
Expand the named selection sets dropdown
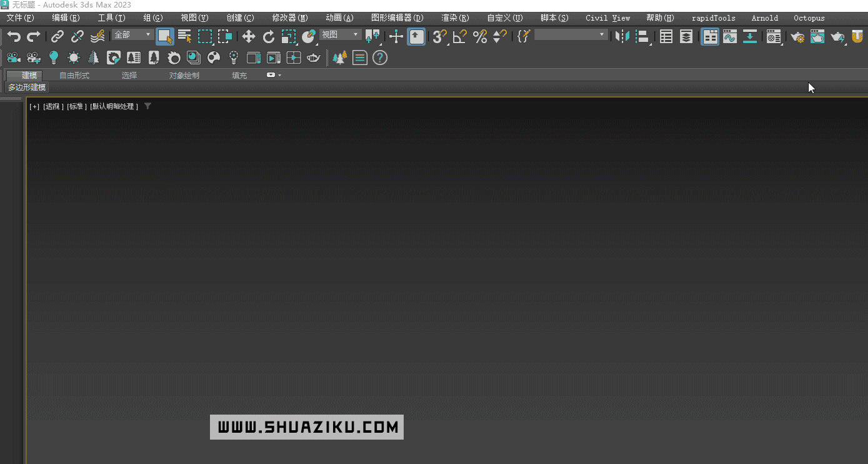571,35
